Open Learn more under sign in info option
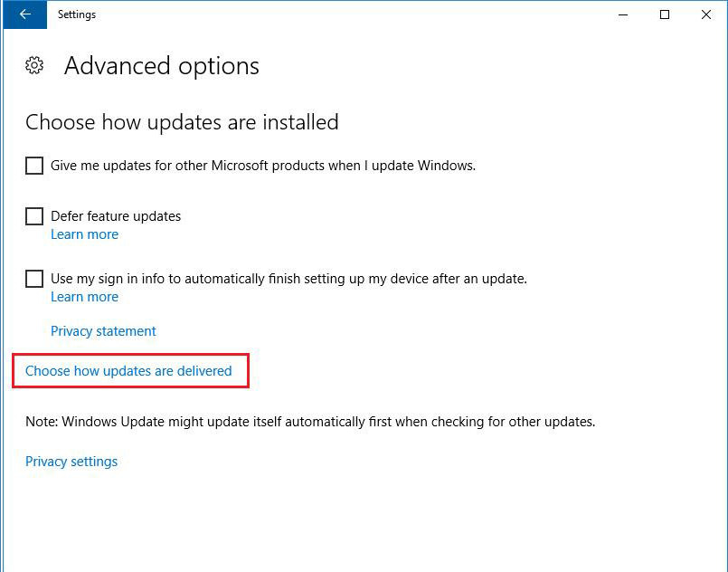This screenshot has width=728, height=572. click(84, 297)
